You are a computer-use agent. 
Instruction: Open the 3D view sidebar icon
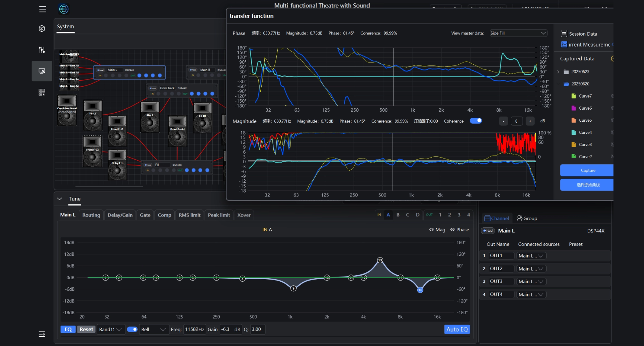click(42, 28)
